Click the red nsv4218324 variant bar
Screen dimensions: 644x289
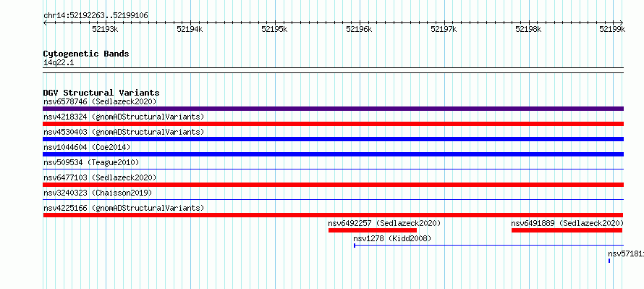click(333, 124)
